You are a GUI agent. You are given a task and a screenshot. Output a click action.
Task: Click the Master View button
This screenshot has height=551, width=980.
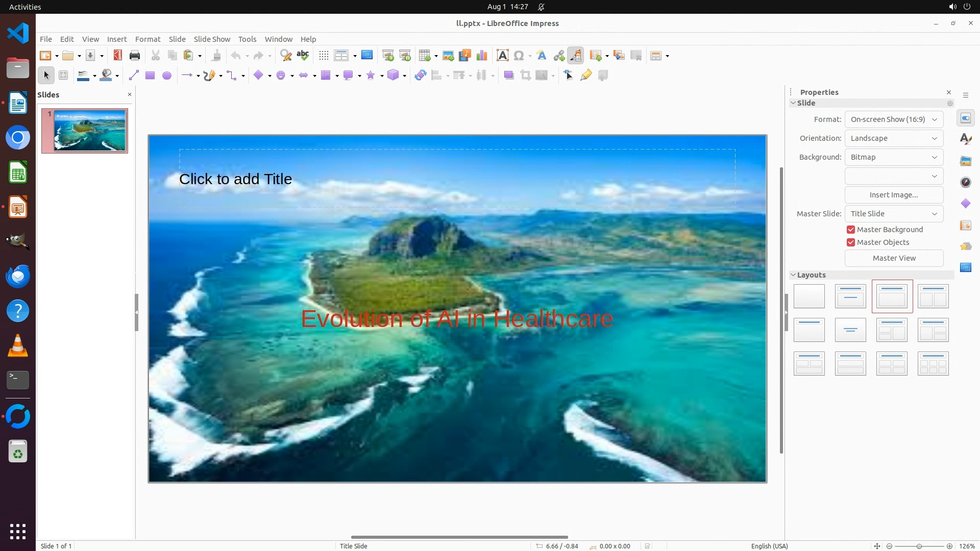pyautogui.click(x=894, y=258)
